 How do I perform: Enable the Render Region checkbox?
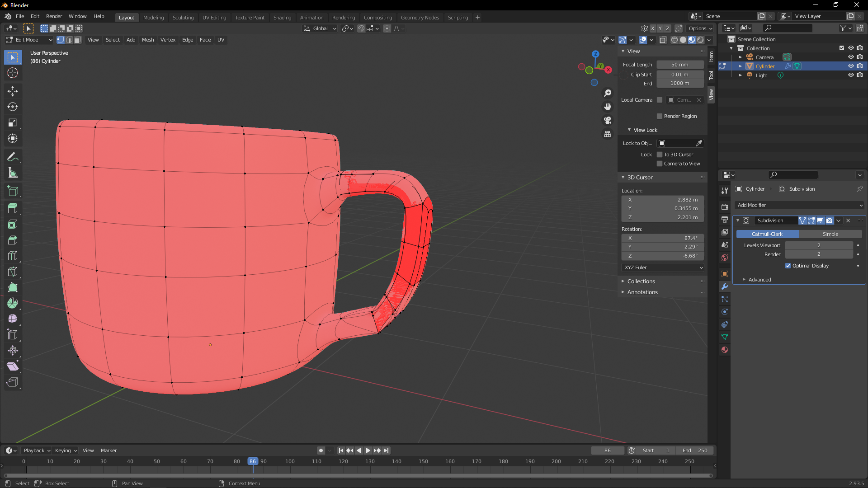tap(660, 116)
